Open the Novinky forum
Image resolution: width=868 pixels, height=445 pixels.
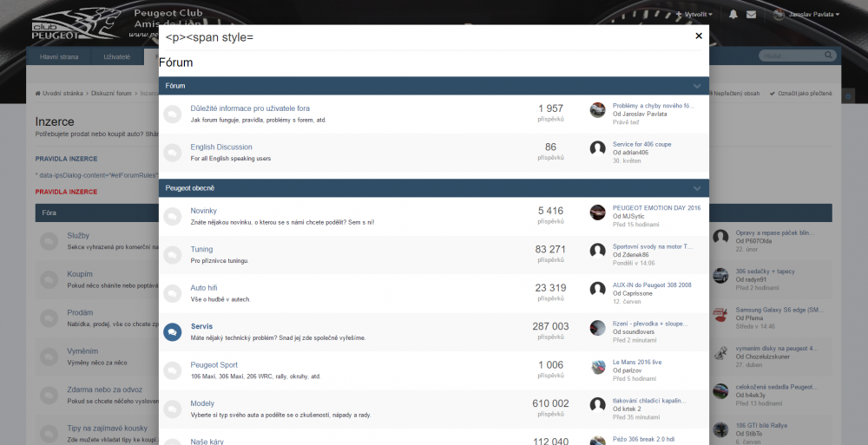204,211
